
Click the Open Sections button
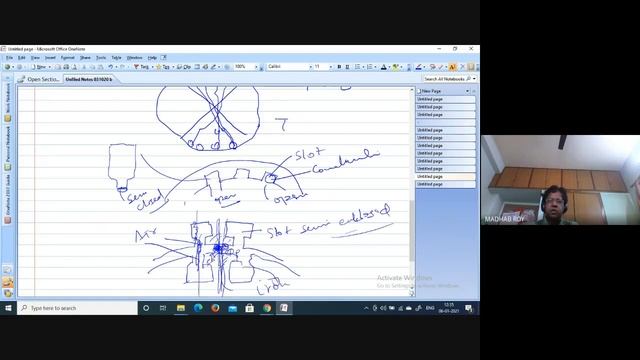[x=39, y=79]
